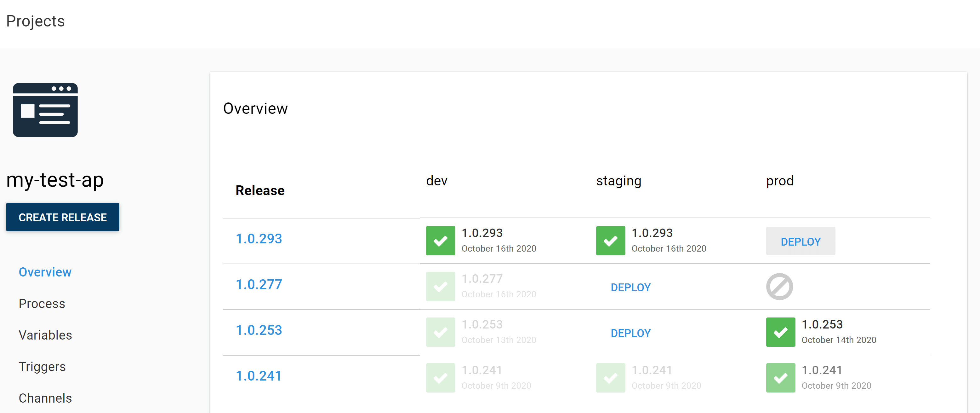
Task: Click faded checkmark for 1.0.241 in dev
Action: click(x=441, y=378)
